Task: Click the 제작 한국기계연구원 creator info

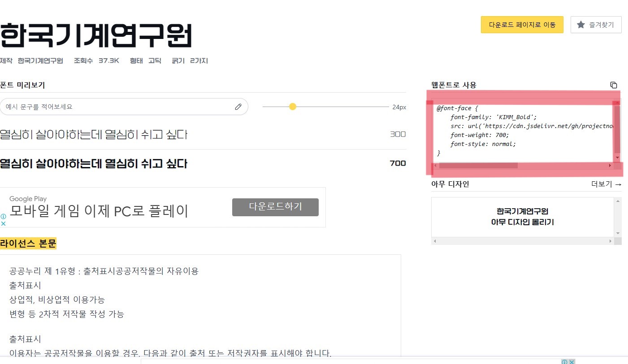Action: pos(31,60)
